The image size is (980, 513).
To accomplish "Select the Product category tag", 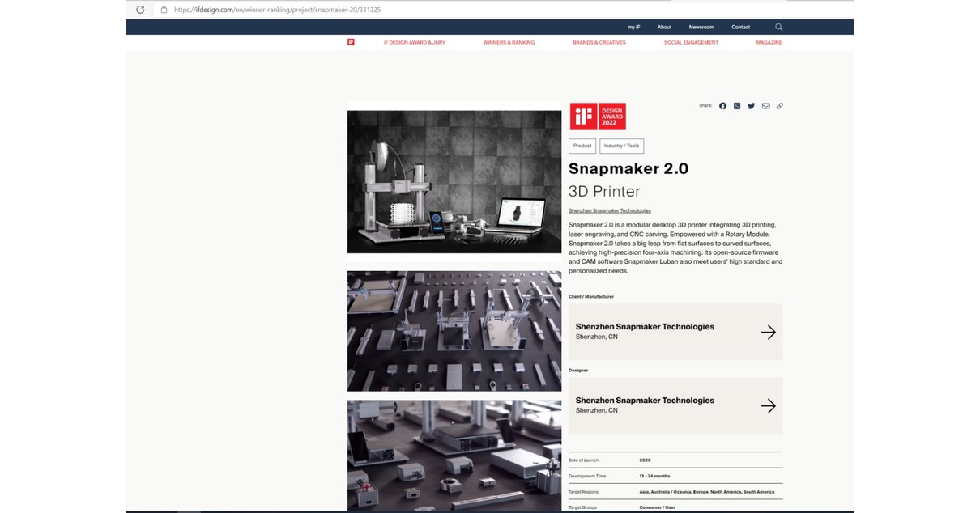I will 582,146.
